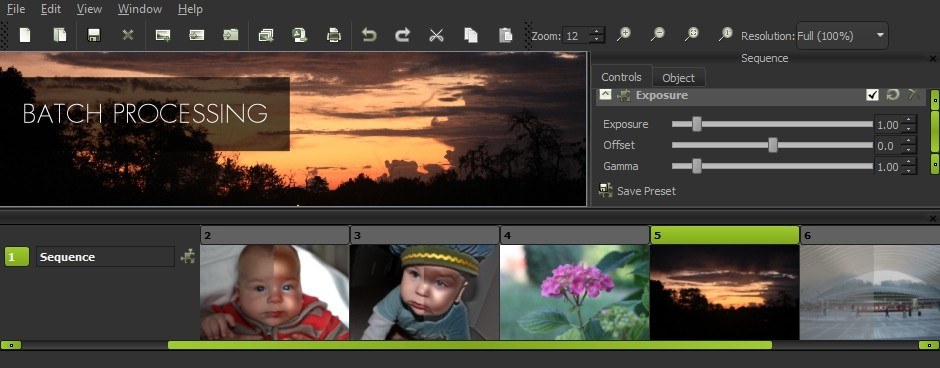Copy using the double-page icon
The width and height of the screenshot is (940, 368).
click(x=471, y=35)
